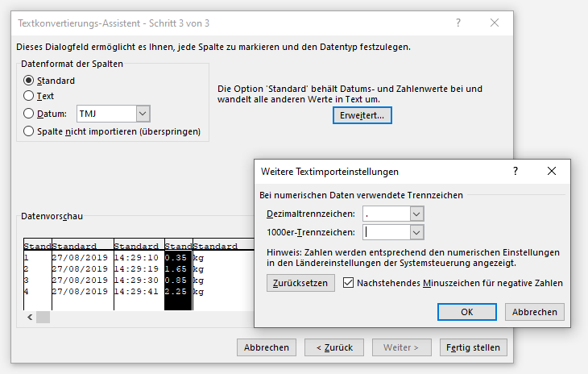
Task: Select the preview column containing kg
Action: click(223, 274)
